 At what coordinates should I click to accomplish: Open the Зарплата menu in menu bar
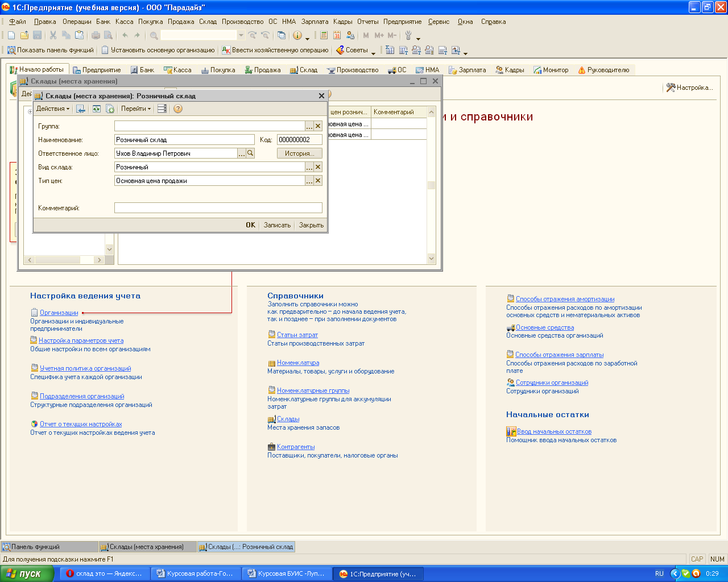[315, 22]
